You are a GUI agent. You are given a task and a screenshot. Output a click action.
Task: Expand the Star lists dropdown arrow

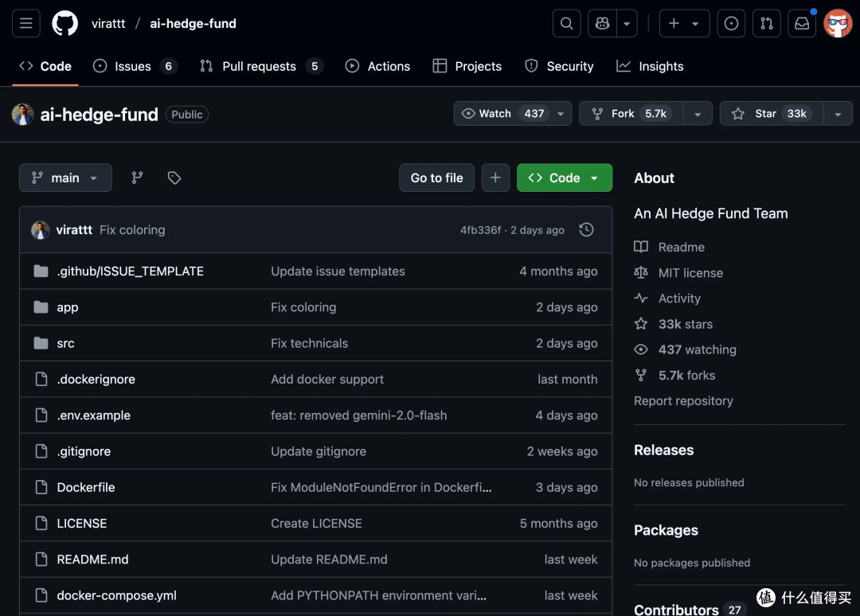tap(838, 114)
